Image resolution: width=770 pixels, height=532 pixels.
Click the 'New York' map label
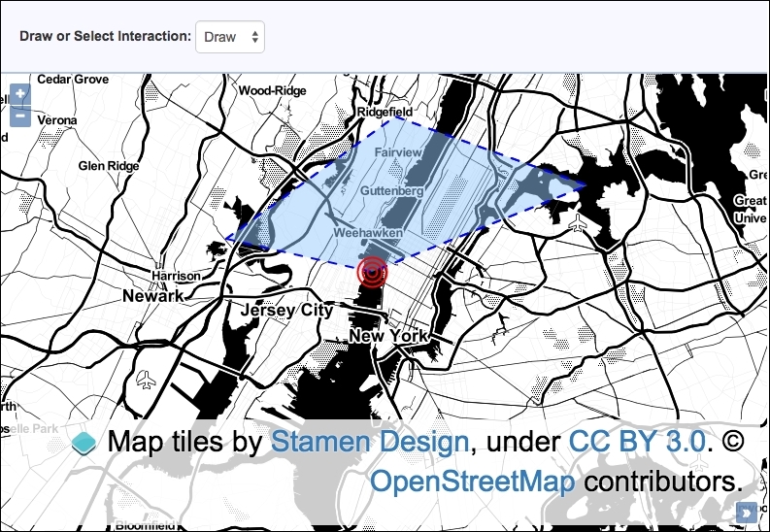(388, 336)
